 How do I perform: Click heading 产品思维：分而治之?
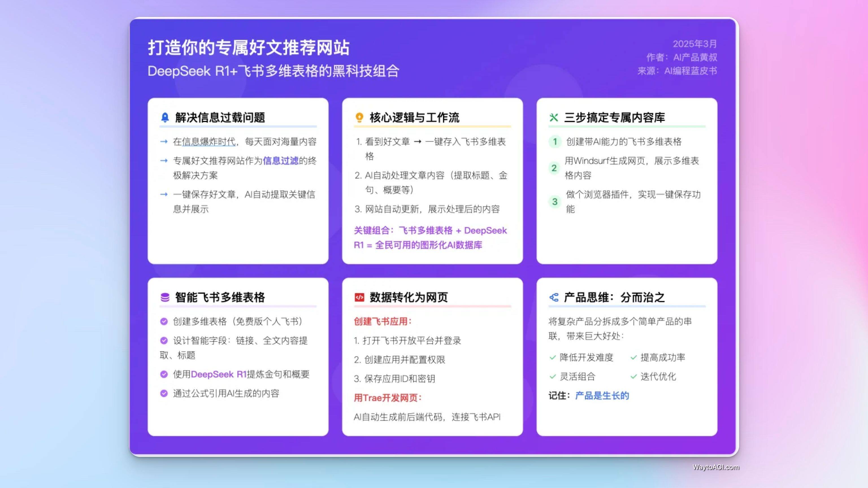614,297
